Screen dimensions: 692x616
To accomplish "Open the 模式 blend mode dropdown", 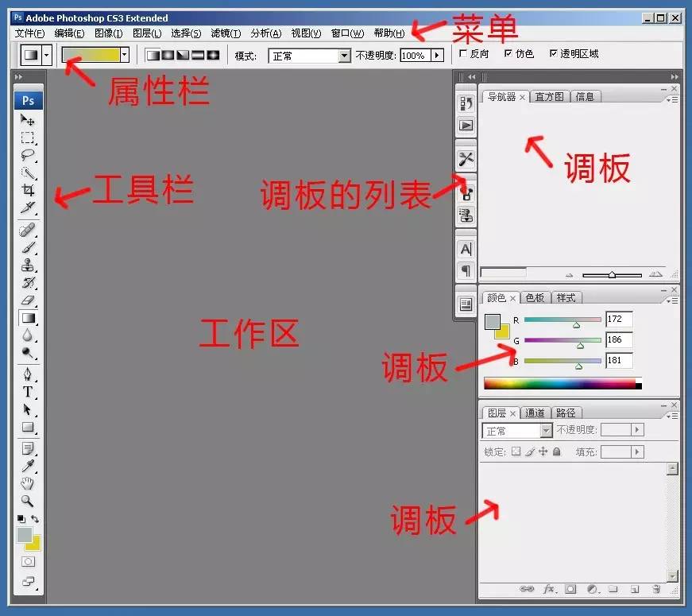I will pos(308,55).
